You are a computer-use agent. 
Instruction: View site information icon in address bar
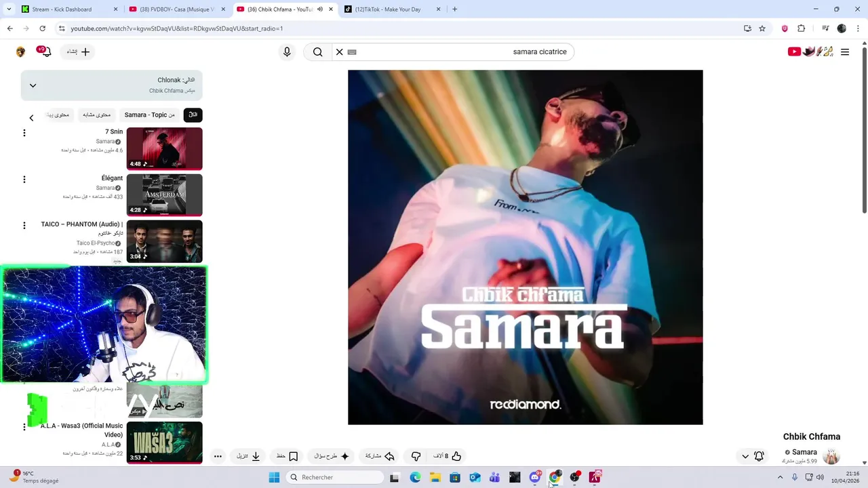click(x=62, y=28)
